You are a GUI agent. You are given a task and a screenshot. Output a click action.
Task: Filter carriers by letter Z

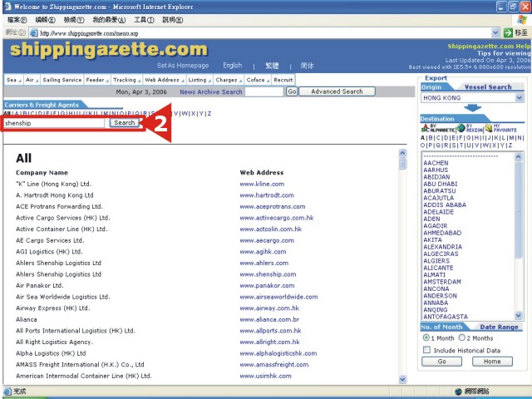(x=209, y=113)
